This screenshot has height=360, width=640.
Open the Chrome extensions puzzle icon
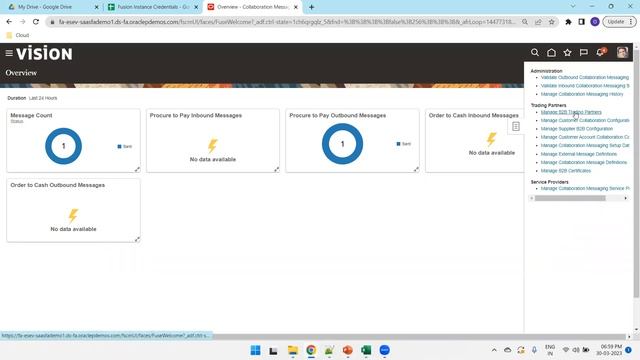(x=568, y=22)
